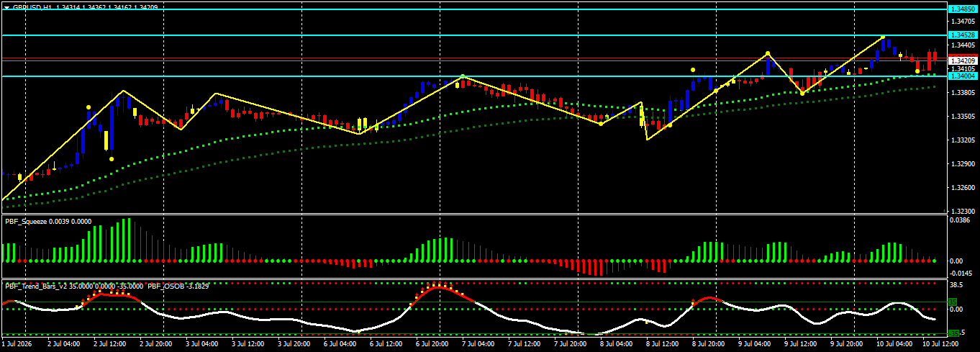Click the current price tag 1.34209

coord(963,60)
